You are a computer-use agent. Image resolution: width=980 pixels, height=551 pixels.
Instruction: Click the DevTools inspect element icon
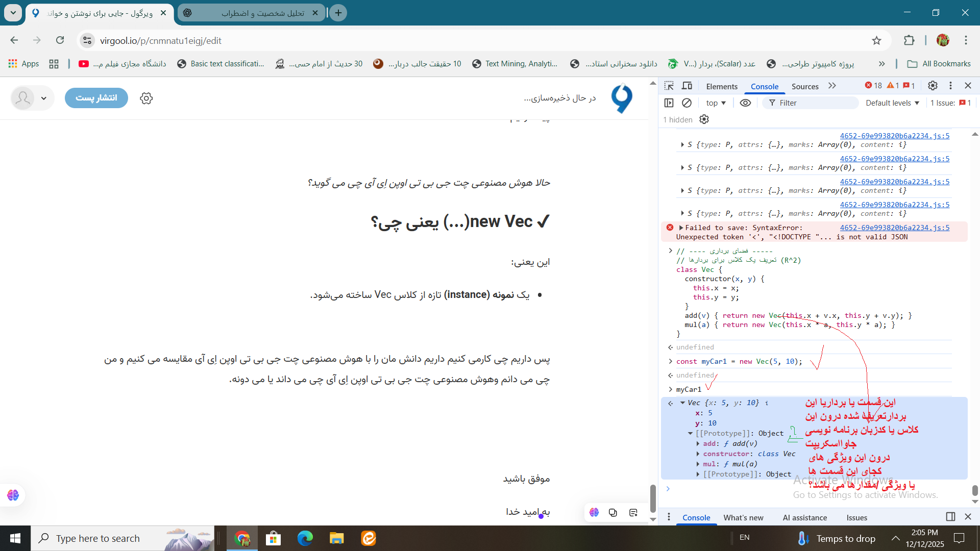[669, 86]
